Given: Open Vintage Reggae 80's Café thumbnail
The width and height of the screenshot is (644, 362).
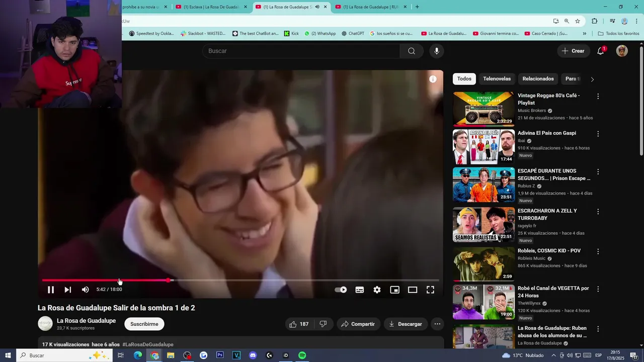Looking at the screenshot, I should [484, 108].
